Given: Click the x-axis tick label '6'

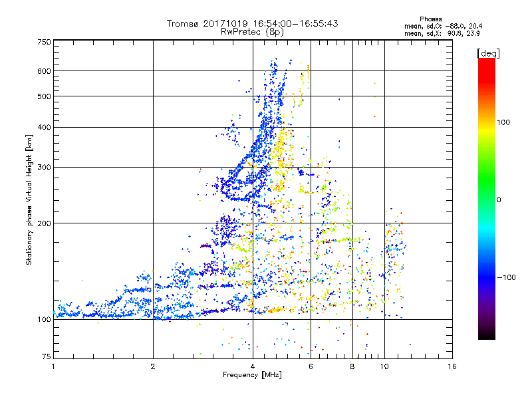Looking at the screenshot, I should 311,366.
